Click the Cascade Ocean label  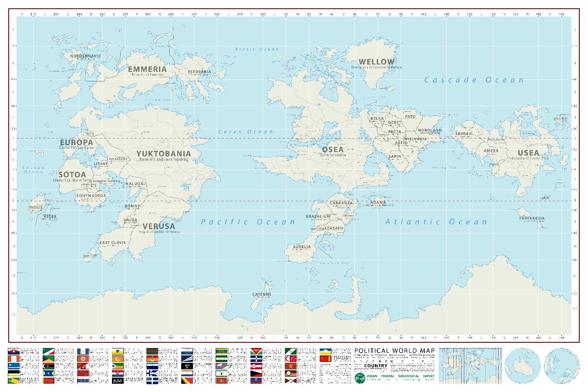click(474, 80)
